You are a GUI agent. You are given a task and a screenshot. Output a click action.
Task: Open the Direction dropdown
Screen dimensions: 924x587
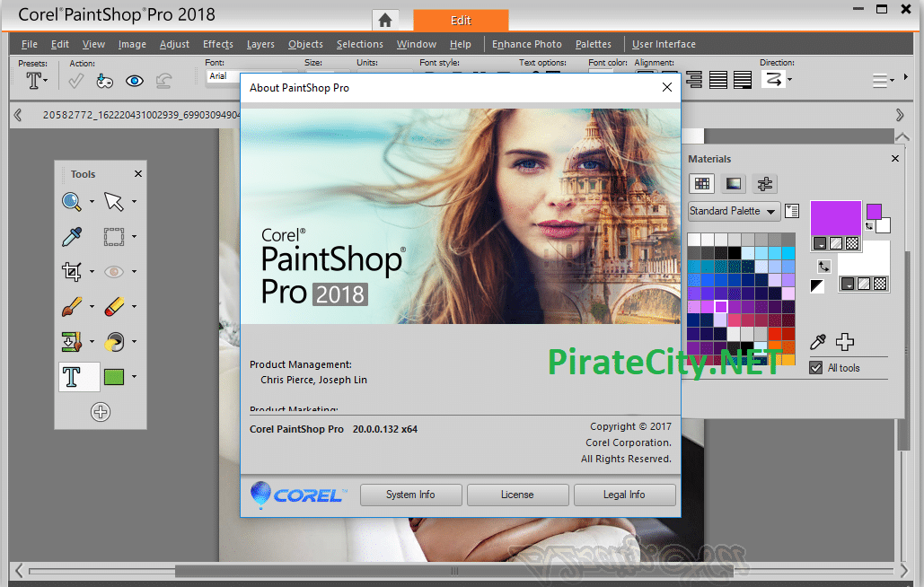click(790, 80)
